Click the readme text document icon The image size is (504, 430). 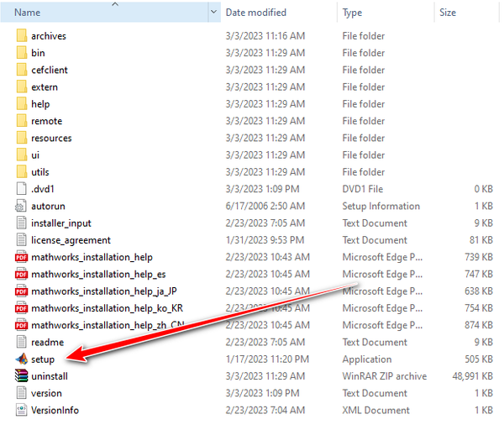coord(22,342)
